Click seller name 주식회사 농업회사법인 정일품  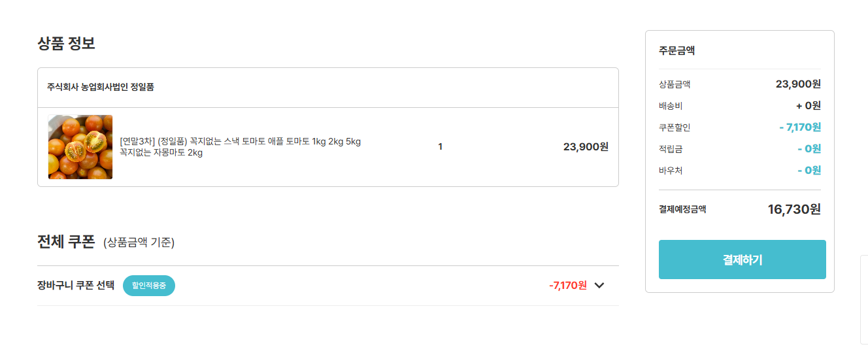(101, 87)
